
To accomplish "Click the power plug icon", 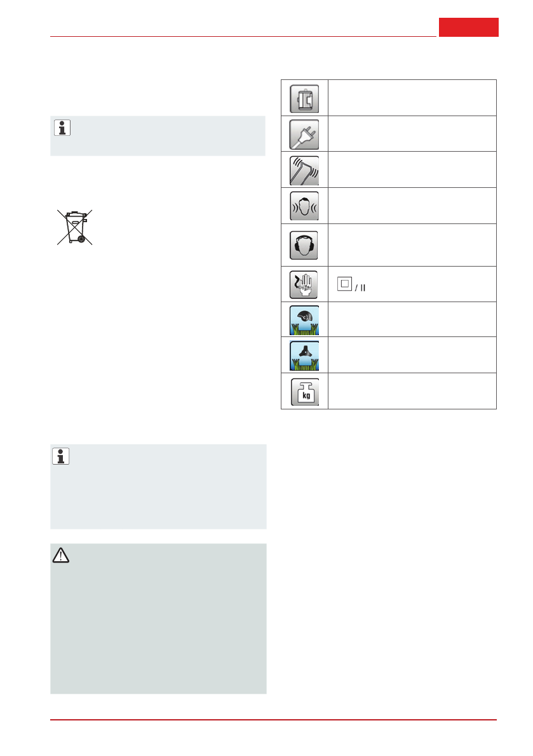I will click(304, 133).
